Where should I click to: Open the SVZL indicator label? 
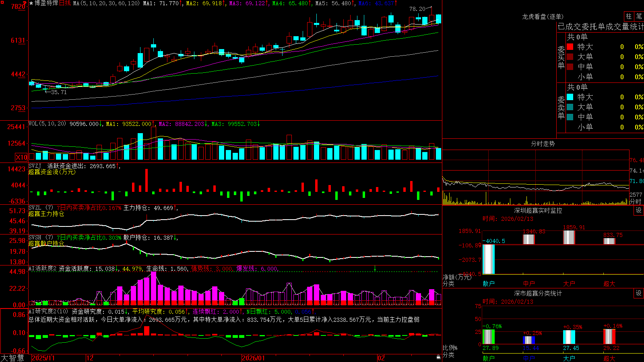pyautogui.click(x=35, y=208)
